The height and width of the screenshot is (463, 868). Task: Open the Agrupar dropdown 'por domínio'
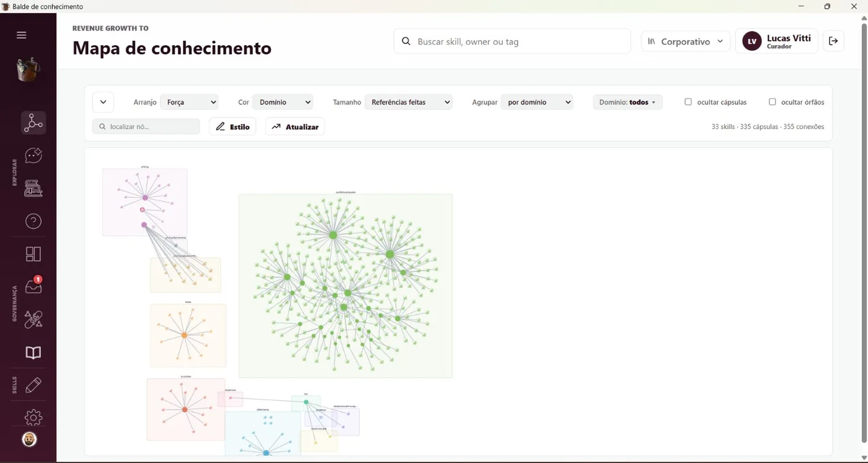(537, 102)
